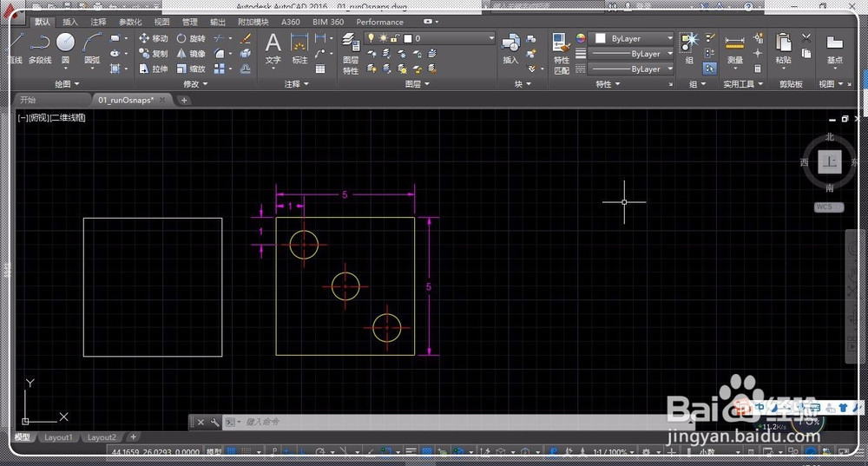Click the Erase tool icon

click(x=246, y=38)
